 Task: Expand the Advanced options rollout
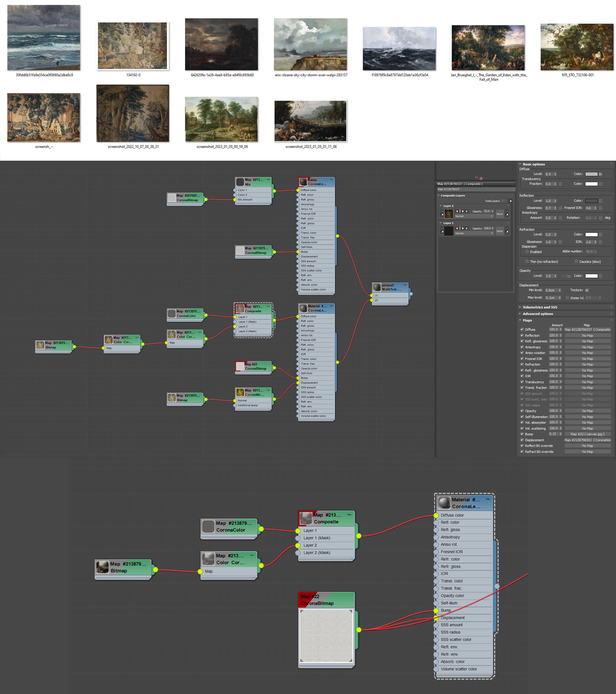(x=537, y=314)
